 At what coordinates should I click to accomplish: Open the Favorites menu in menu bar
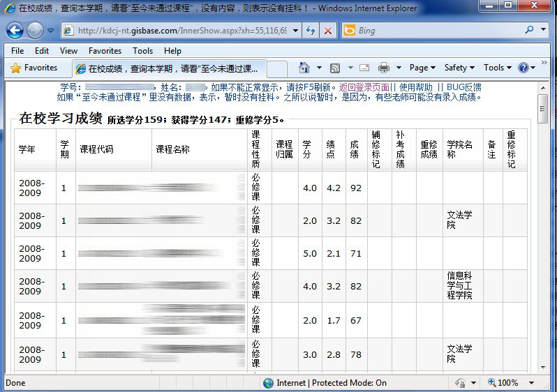click(105, 51)
